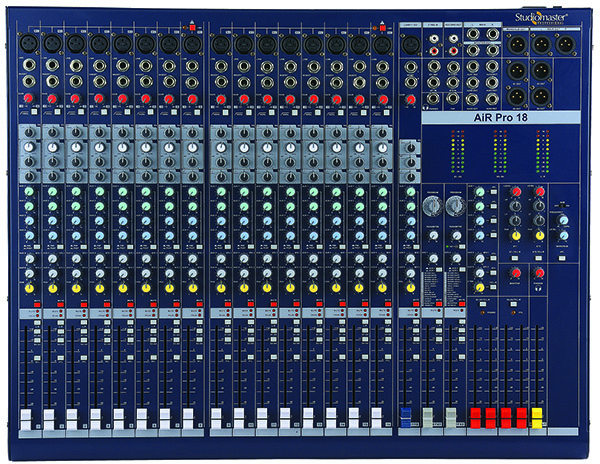Click the white button above first red group faders

coord(483,304)
